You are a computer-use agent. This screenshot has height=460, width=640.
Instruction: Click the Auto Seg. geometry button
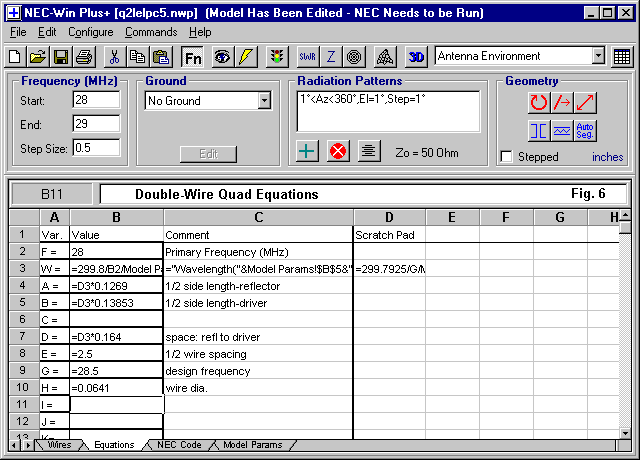click(x=586, y=129)
